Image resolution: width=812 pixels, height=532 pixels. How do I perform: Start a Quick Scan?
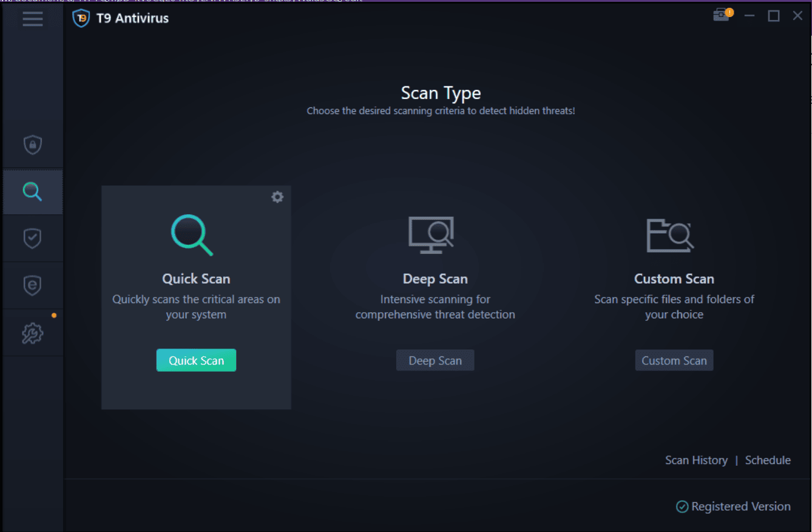click(196, 360)
